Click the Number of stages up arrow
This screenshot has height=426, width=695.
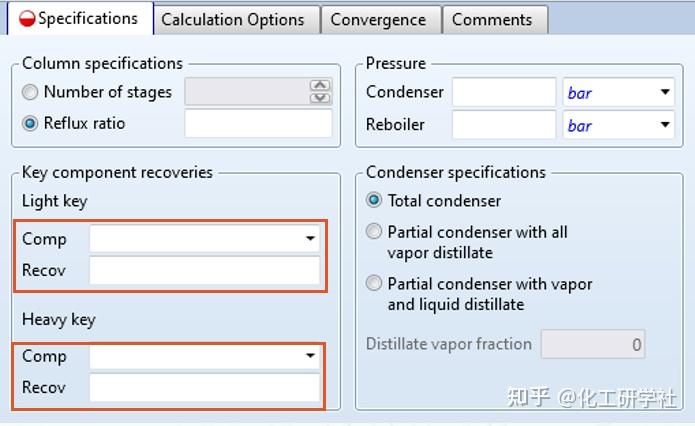coord(320,85)
